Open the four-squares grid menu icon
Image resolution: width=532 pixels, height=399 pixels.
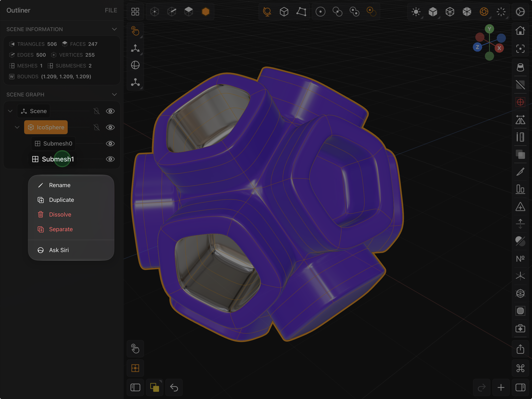135,12
